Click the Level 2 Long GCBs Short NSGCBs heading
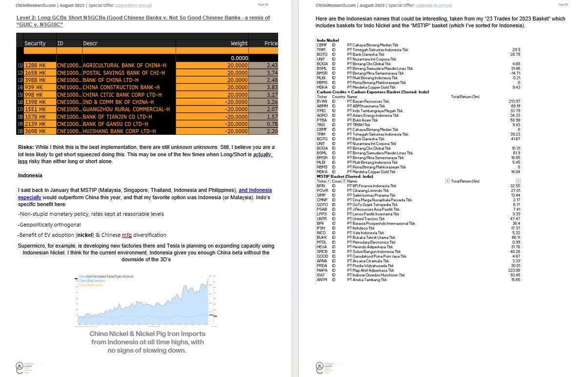Image resolution: width=588 pixels, height=377 pixels. pos(143,21)
